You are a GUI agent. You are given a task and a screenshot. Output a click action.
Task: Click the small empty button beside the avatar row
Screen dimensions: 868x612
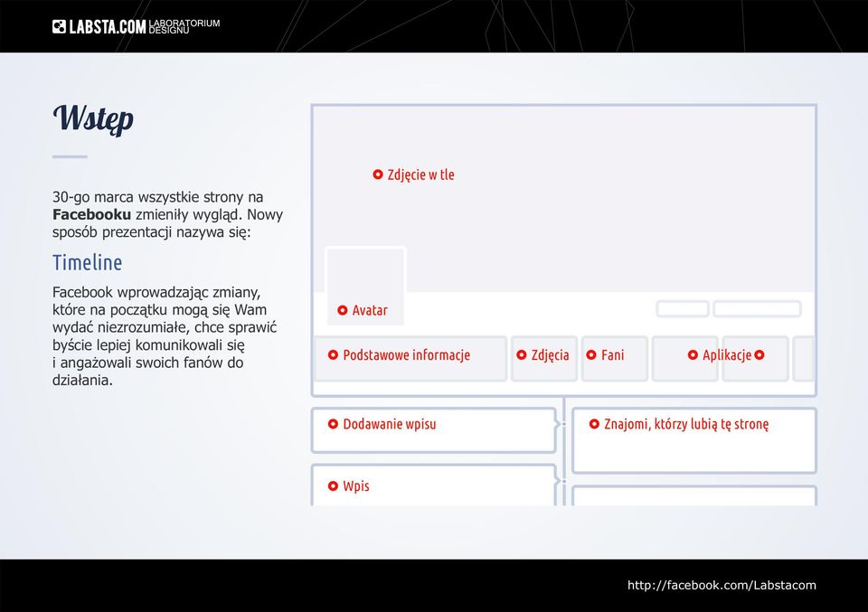(x=683, y=309)
